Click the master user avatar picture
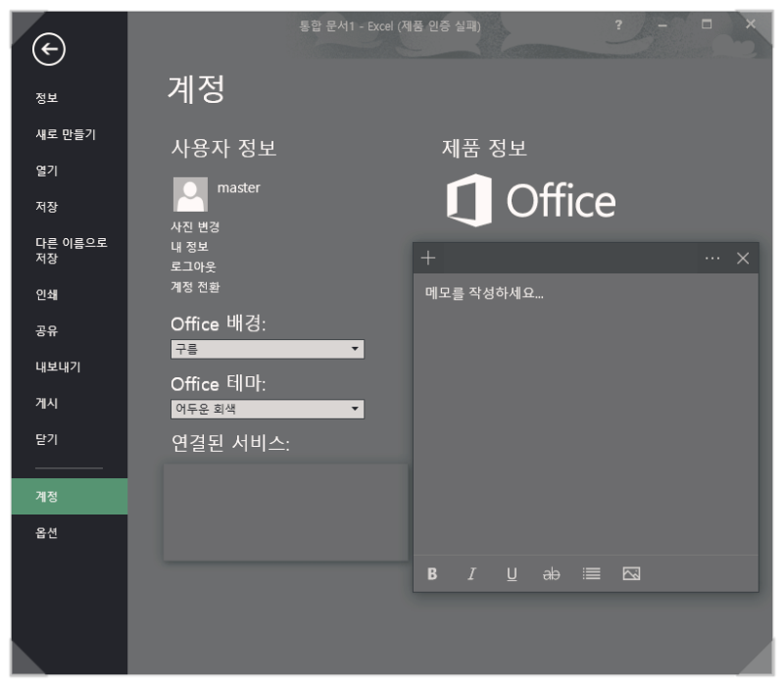The height and width of the screenshot is (686, 784). 190,194
